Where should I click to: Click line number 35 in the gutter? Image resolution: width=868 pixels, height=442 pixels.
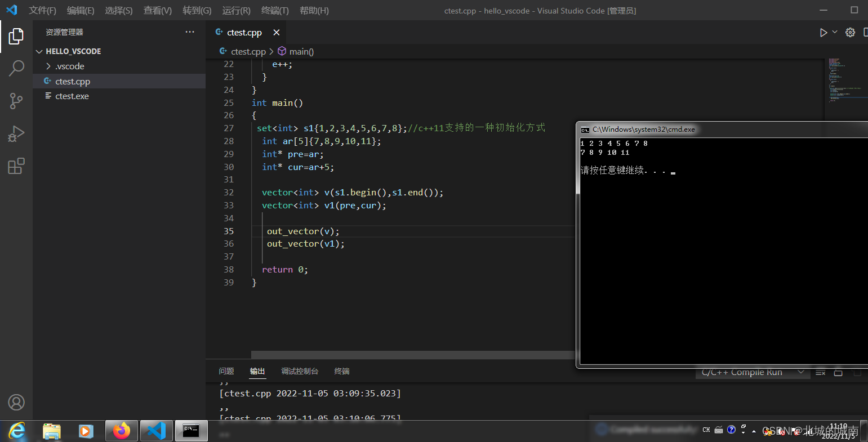tap(229, 231)
